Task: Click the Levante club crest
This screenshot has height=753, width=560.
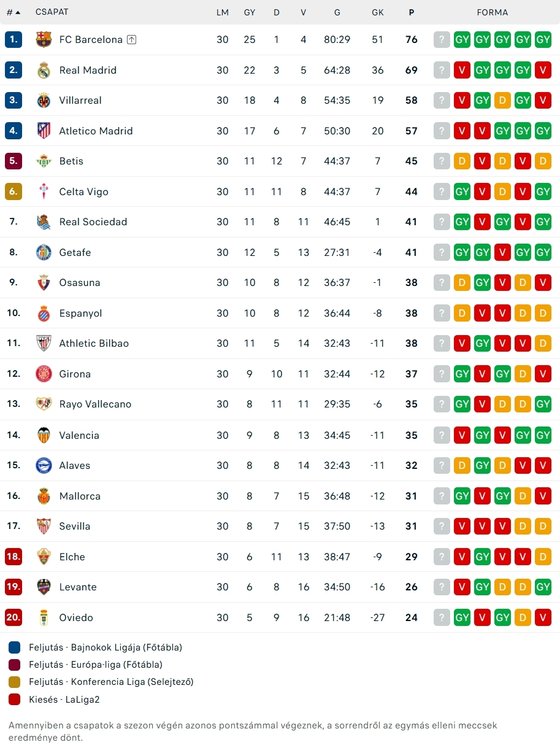Action: coord(44,587)
